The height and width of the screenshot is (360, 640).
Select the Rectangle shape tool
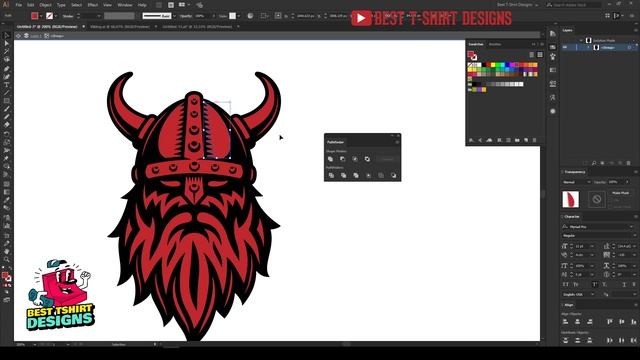(x=7, y=101)
